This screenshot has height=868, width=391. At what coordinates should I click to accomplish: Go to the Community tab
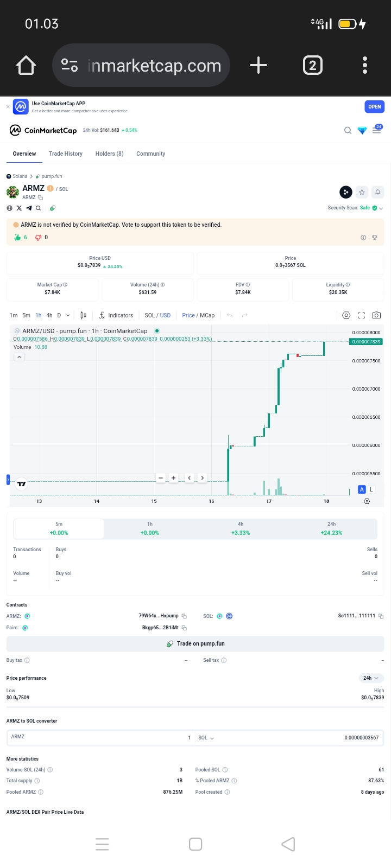click(x=150, y=154)
